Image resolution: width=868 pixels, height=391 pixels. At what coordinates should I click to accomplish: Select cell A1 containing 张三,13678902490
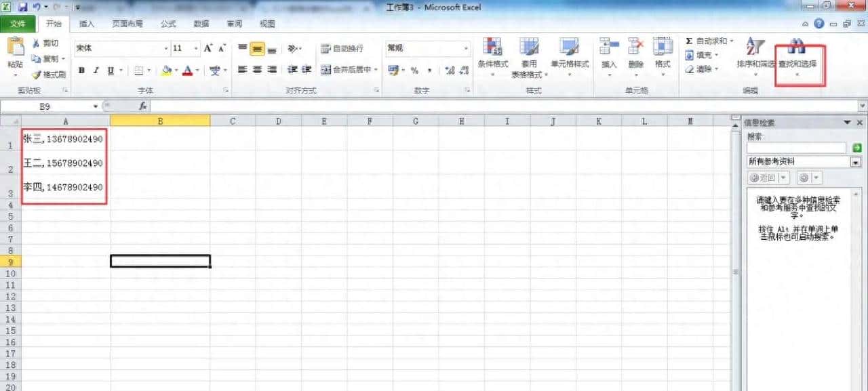coord(66,139)
